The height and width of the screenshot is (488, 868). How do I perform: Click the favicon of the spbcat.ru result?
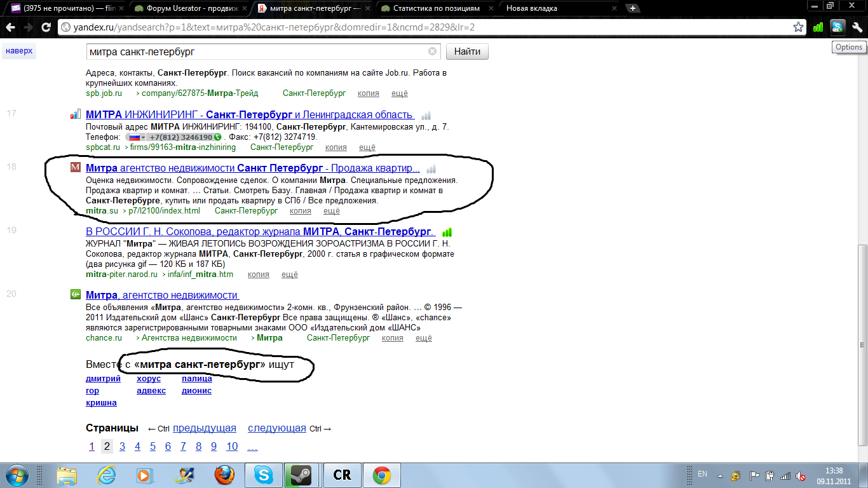75,115
